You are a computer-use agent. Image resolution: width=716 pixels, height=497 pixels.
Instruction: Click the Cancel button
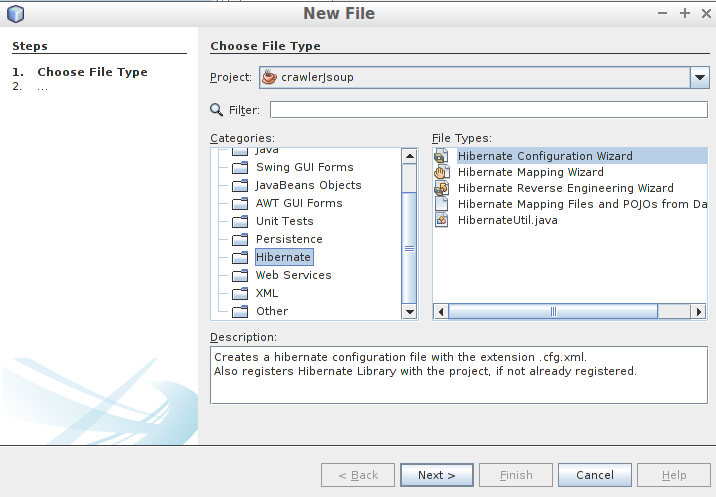pyautogui.click(x=595, y=475)
